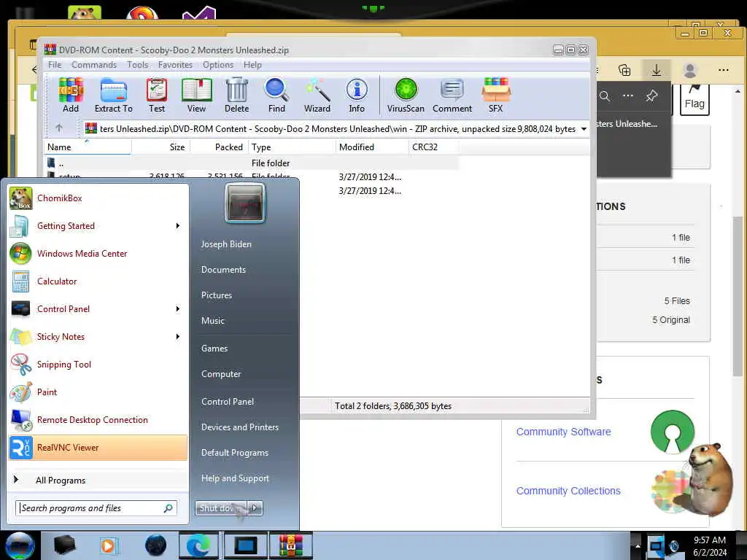Screen dimensions: 747x560
Task: Open the Favorites menu
Action: pos(175,65)
